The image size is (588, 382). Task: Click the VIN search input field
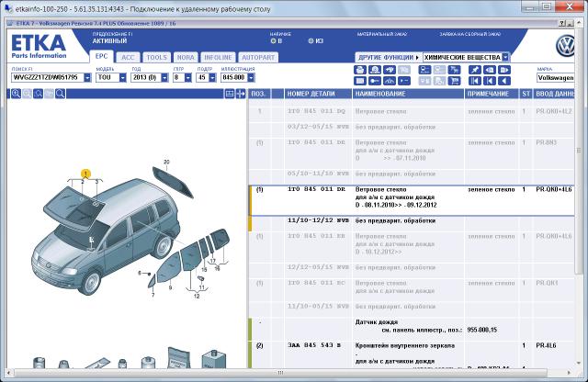click(48, 78)
